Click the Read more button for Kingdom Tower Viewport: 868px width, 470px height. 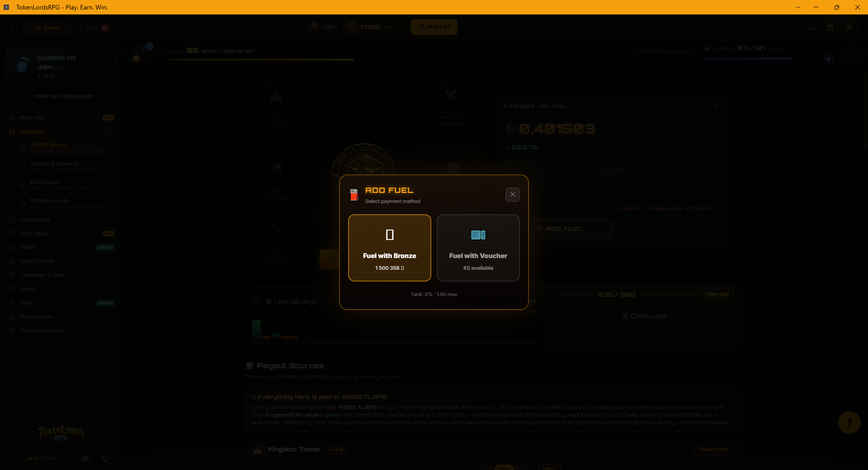(713, 449)
